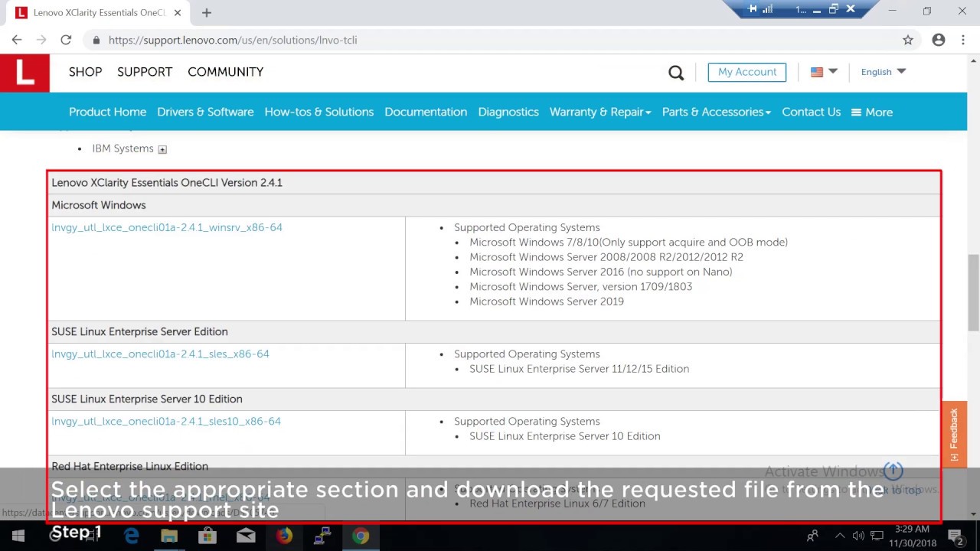Open File Explorer from the taskbar

tap(169, 536)
